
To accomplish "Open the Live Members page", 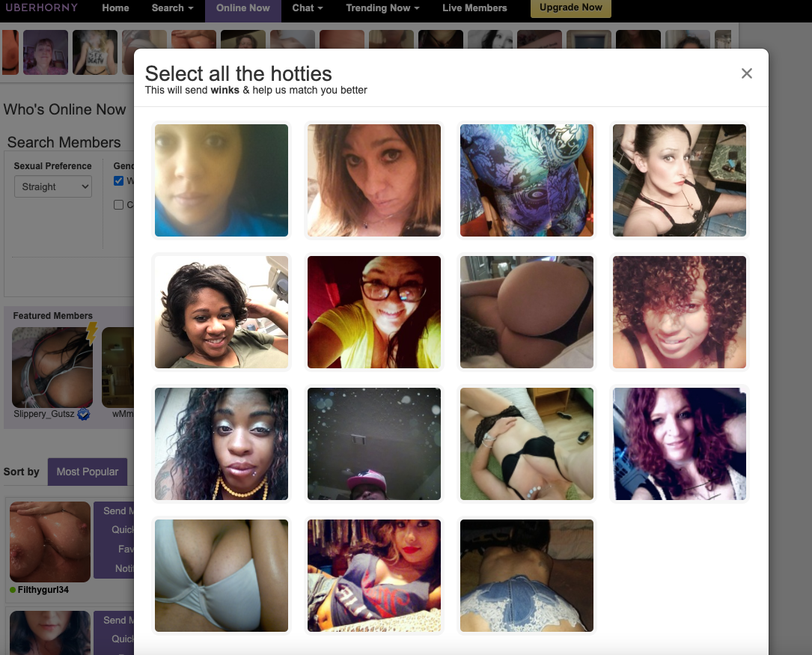I will pos(474,8).
